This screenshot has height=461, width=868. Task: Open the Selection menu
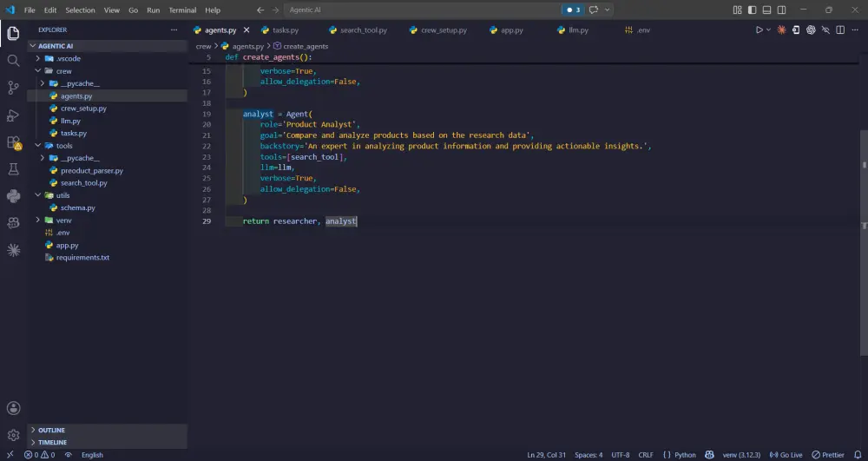80,10
